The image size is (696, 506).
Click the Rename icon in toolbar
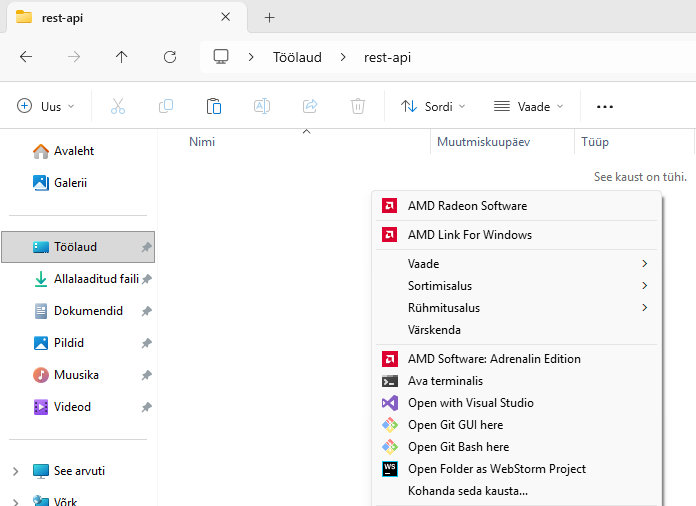point(262,106)
